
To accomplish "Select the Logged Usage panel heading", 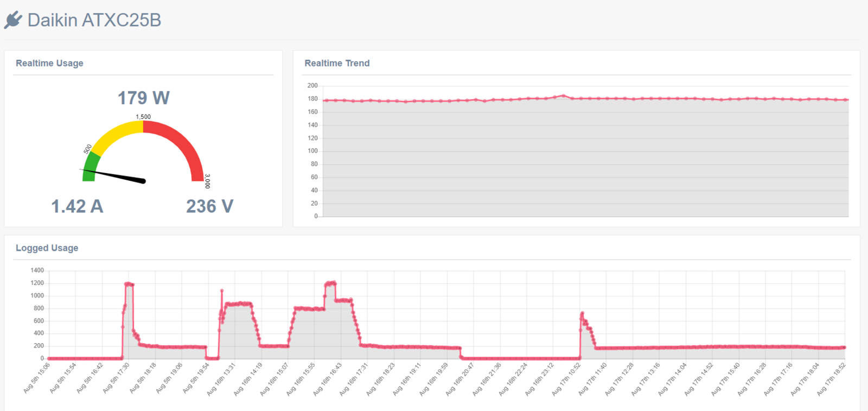I will click(x=47, y=248).
